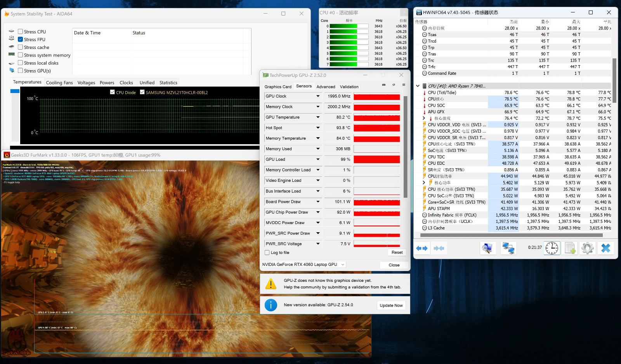Open the Powers tab in AIDA64
The image size is (621, 364).
(x=107, y=83)
